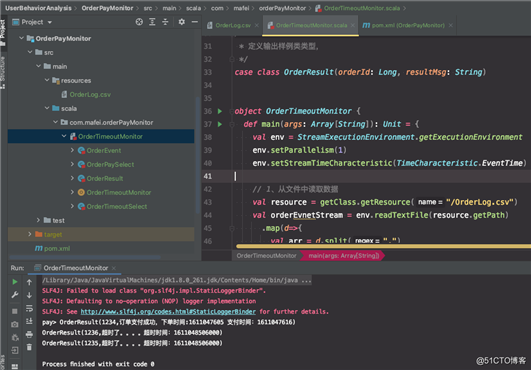Click 'Process finished with exit code 0' text
The image size is (531, 370).
[x=98, y=364]
